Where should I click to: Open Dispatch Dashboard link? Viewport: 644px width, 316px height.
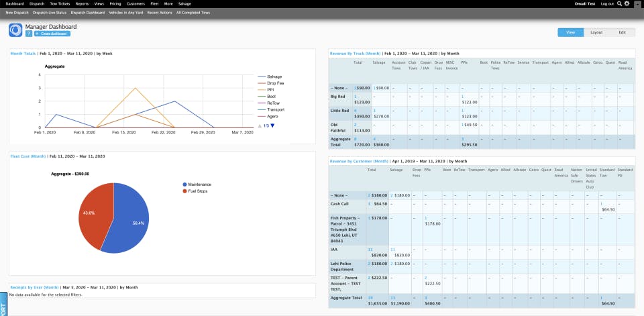click(x=87, y=13)
